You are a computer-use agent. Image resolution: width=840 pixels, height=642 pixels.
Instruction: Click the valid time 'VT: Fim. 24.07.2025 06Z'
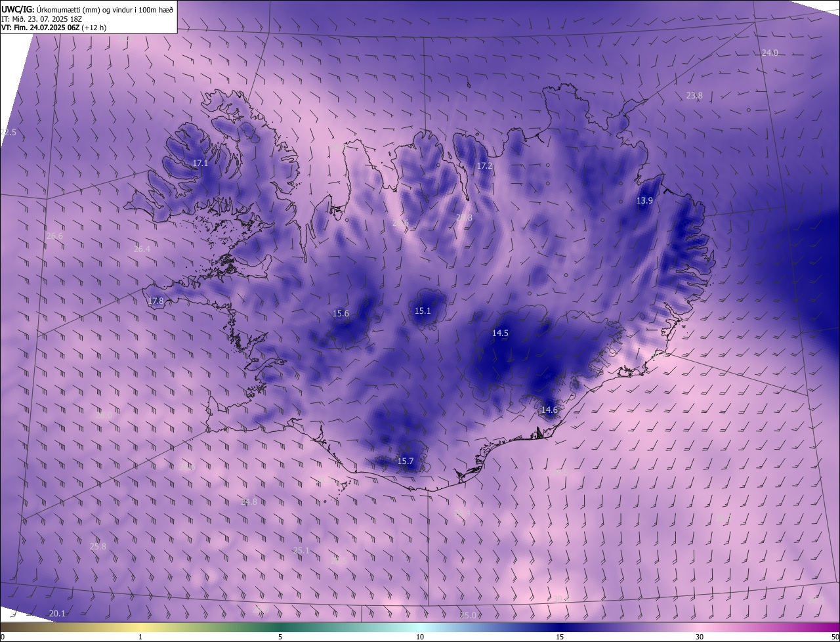(x=41, y=28)
